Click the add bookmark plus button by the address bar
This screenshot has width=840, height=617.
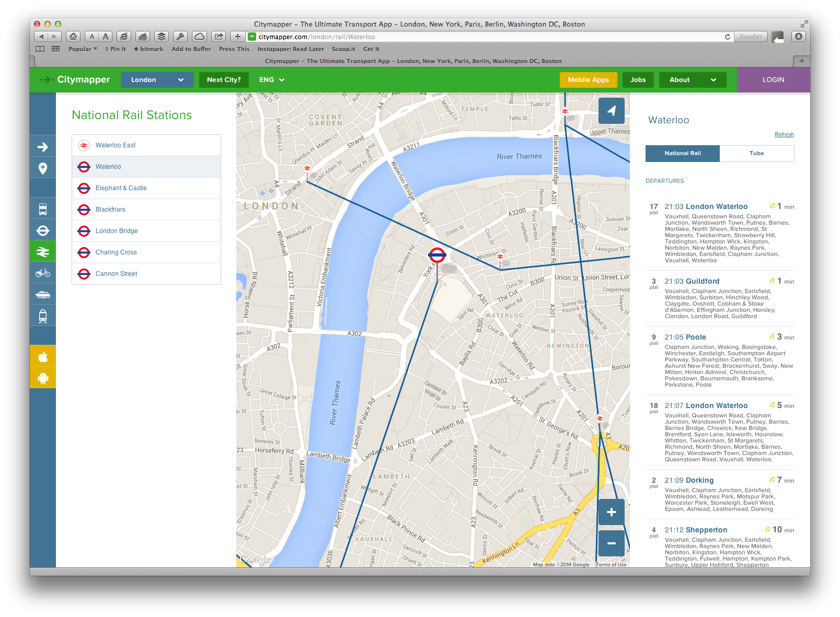[x=238, y=37]
